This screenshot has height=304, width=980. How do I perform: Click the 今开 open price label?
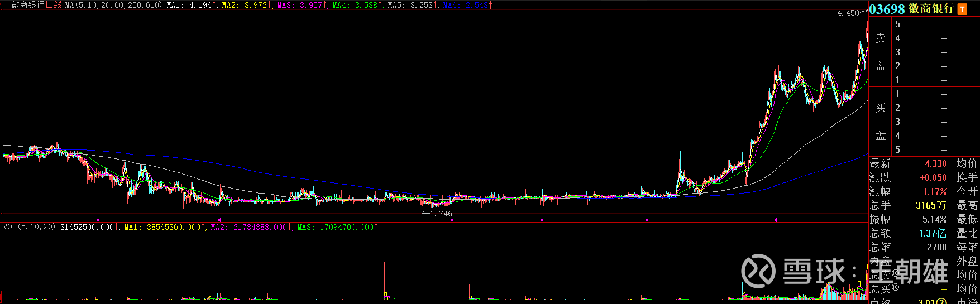point(967,191)
